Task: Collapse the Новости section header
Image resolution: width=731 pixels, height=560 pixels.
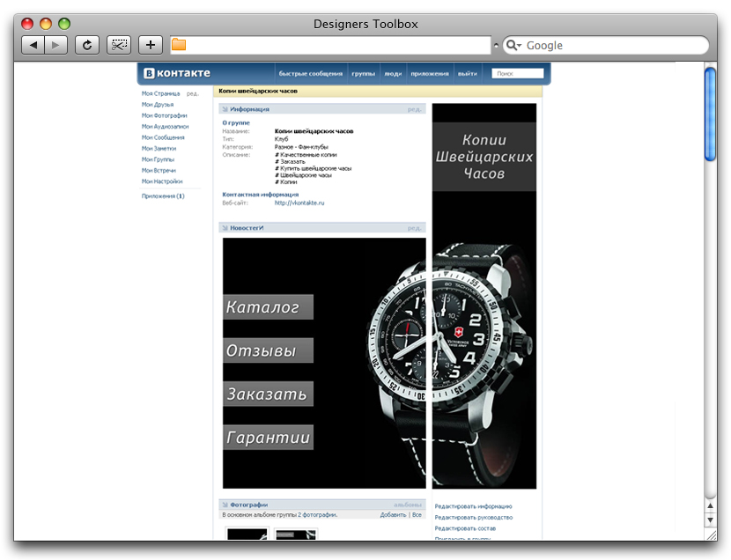Action: pyautogui.click(x=247, y=228)
